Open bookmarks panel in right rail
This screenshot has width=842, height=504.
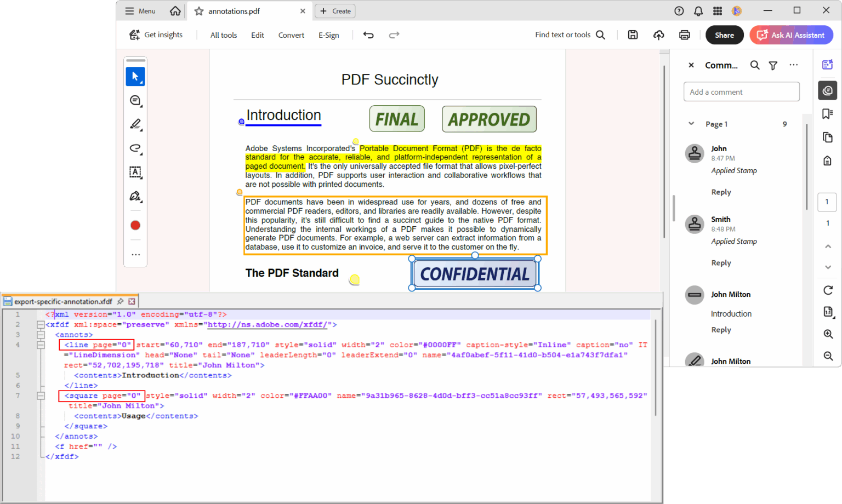tap(828, 113)
